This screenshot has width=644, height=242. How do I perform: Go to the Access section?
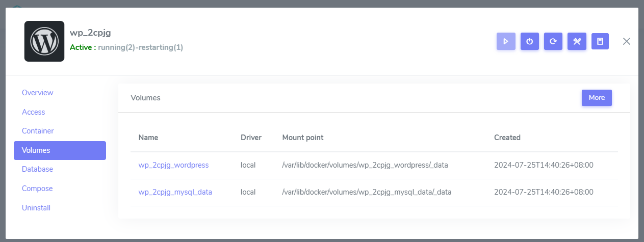(x=34, y=112)
